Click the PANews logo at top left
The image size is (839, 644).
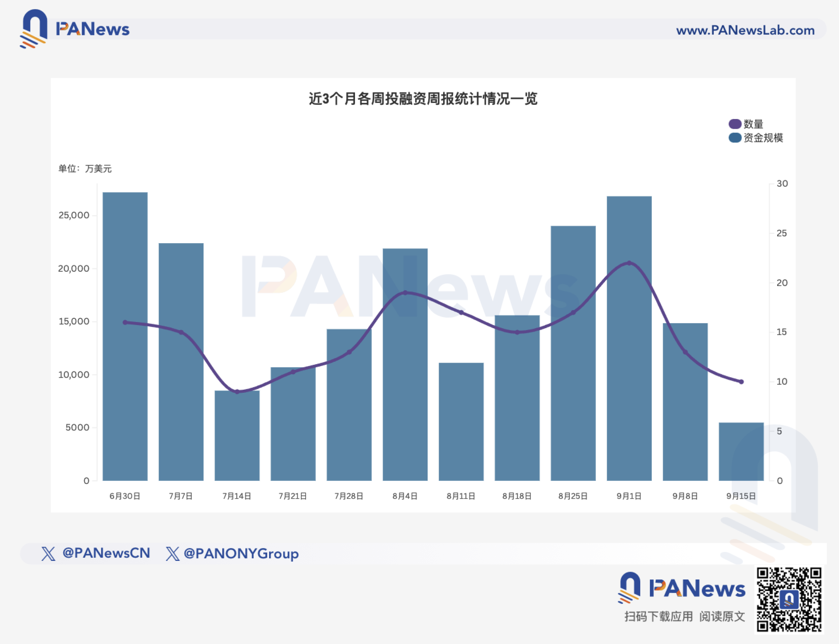74,29
